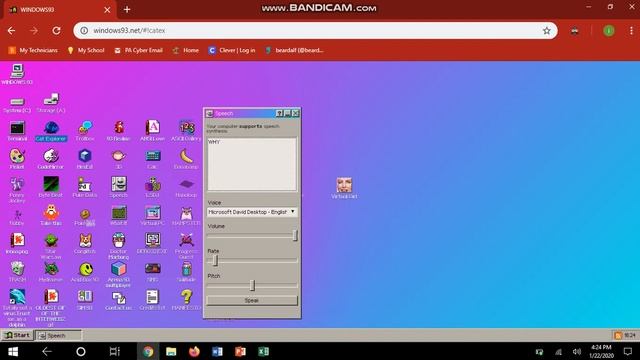Open the PA Cyber Email bookmark
This screenshot has width=640, height=360.
click(138, 50)
